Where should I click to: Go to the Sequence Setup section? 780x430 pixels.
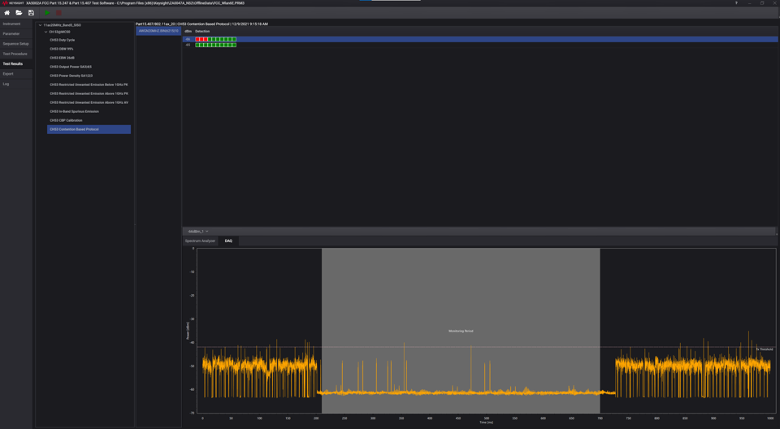[16, 44]
